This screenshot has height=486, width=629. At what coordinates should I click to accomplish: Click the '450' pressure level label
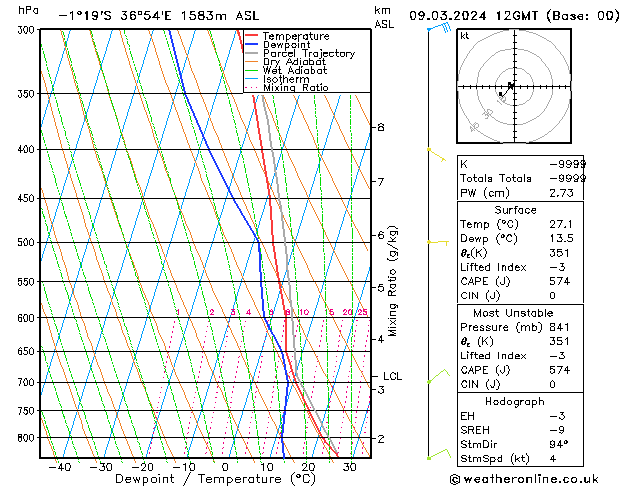pyautogui.click(x=28, y=198)
